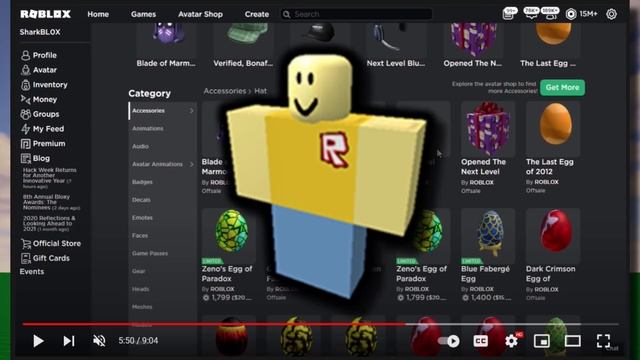Click the Robux icon showing 15M+

point(571,14)
